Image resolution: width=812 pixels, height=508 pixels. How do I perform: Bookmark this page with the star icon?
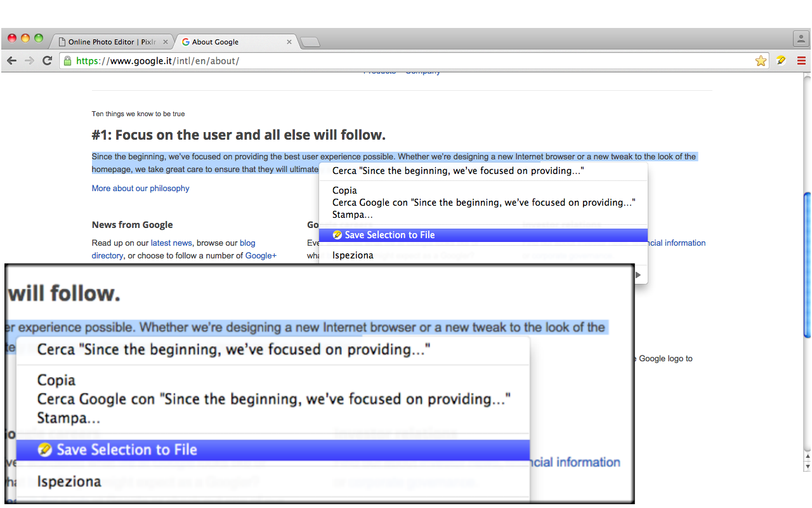point(761,61)
